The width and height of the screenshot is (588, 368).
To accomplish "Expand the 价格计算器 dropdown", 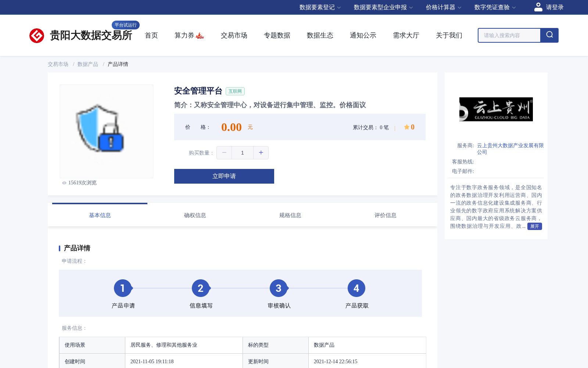I will tap(444, 7).
